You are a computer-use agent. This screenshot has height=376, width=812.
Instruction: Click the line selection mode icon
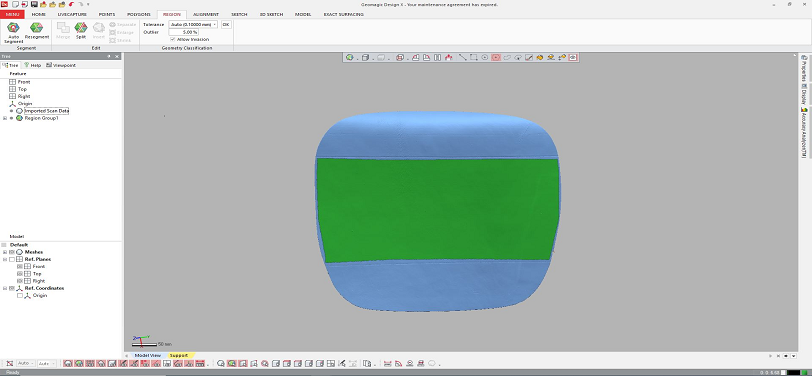pos(463,57)
